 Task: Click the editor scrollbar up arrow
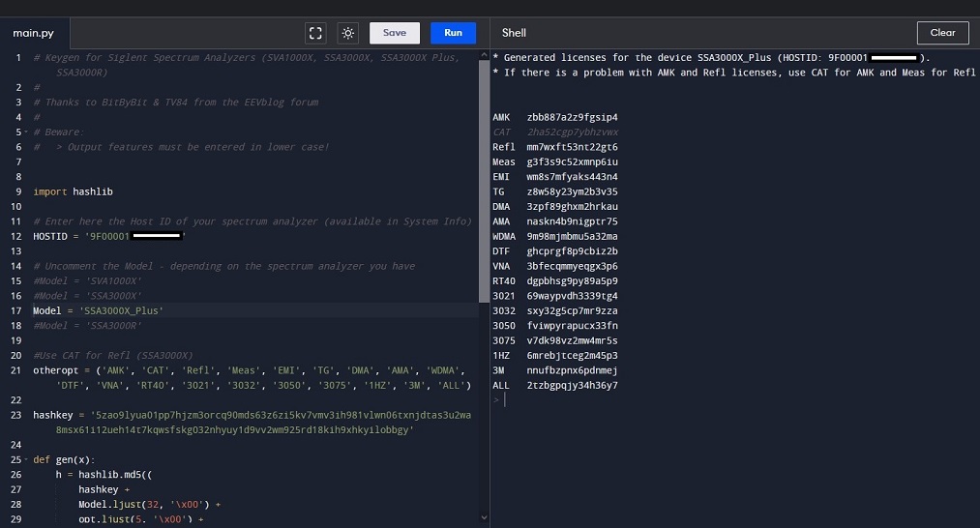[x=484, y=53]
